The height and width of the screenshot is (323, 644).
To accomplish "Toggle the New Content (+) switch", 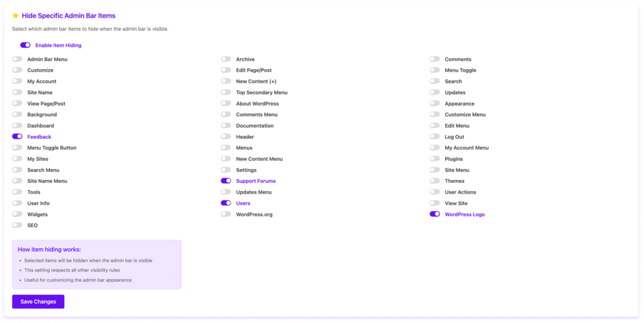I will tap(226, 81).
